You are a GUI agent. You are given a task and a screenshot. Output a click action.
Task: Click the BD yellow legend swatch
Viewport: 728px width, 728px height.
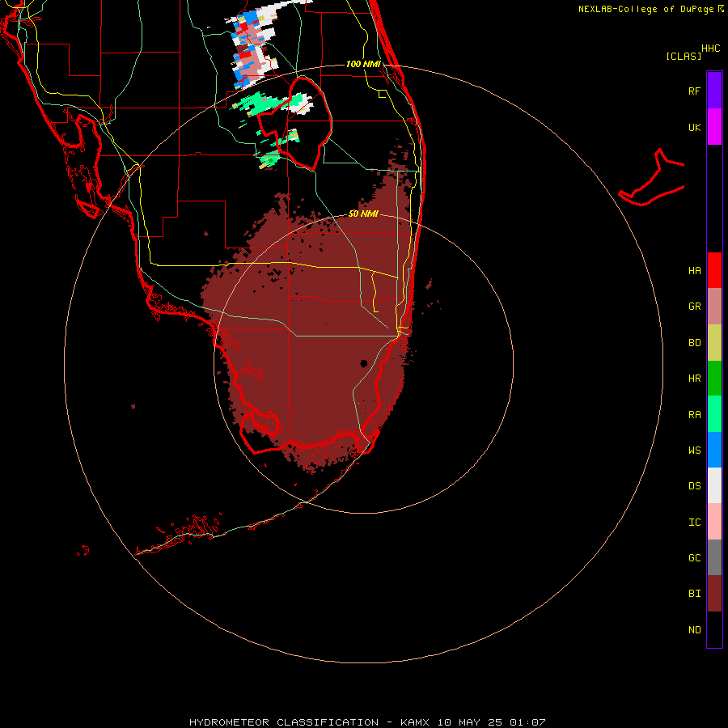coord(714,343)
